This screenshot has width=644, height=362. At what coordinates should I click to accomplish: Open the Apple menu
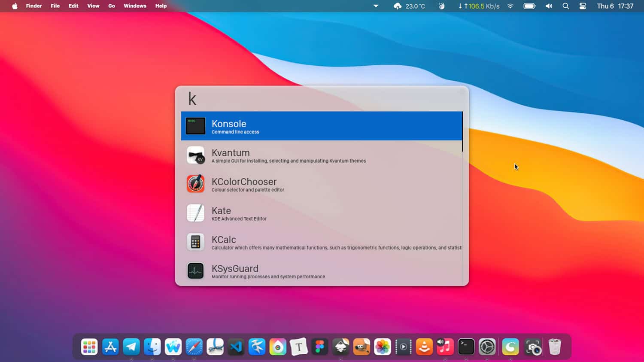(x=15, y=6)
